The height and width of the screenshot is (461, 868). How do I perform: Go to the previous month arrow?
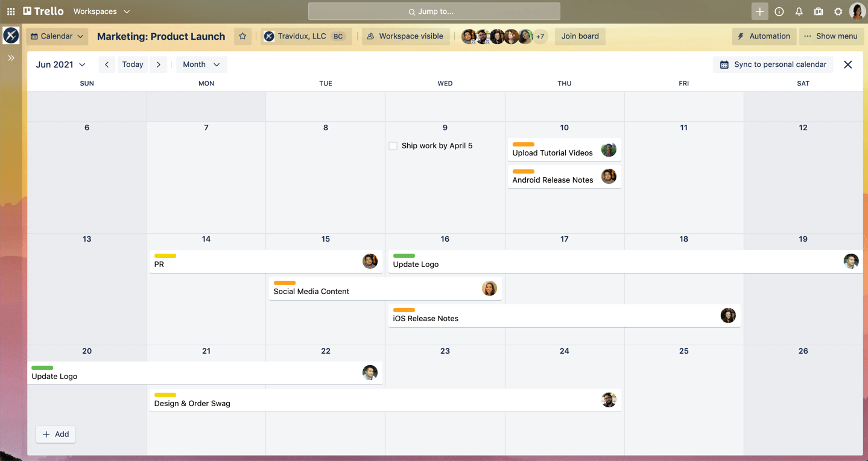107,64
